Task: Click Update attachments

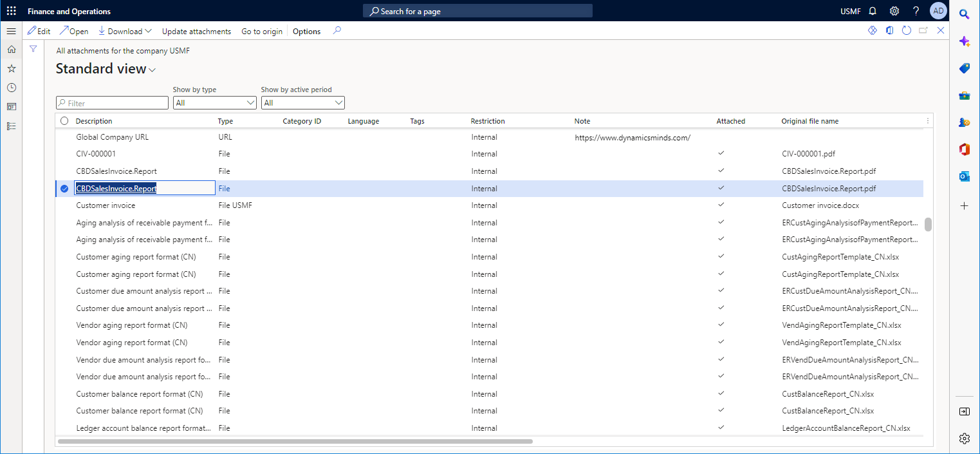Action: 196,31
